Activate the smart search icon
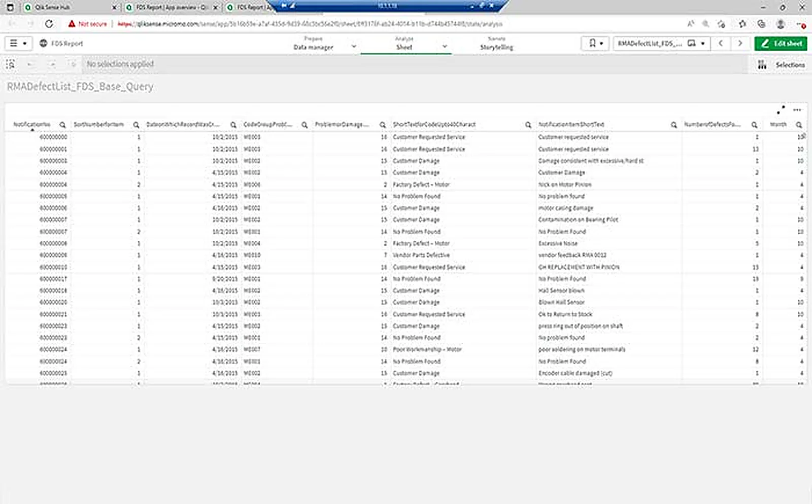812x504 pixels. point(10,64)
